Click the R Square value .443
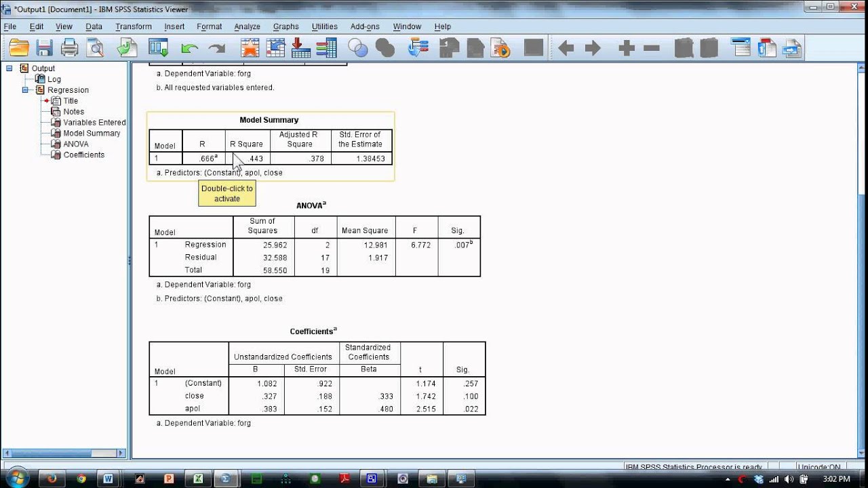Viewport: 868px width, 488px height. 256,159
